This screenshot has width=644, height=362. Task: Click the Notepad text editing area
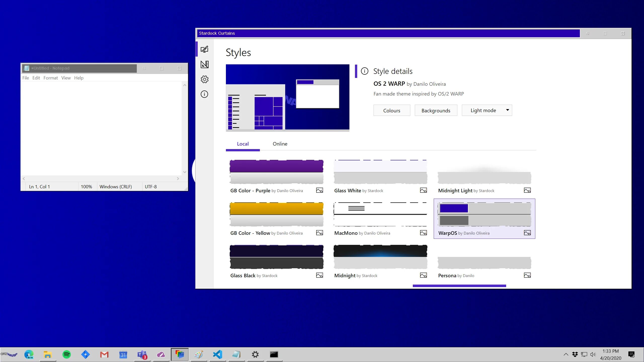tap(101, 128)
